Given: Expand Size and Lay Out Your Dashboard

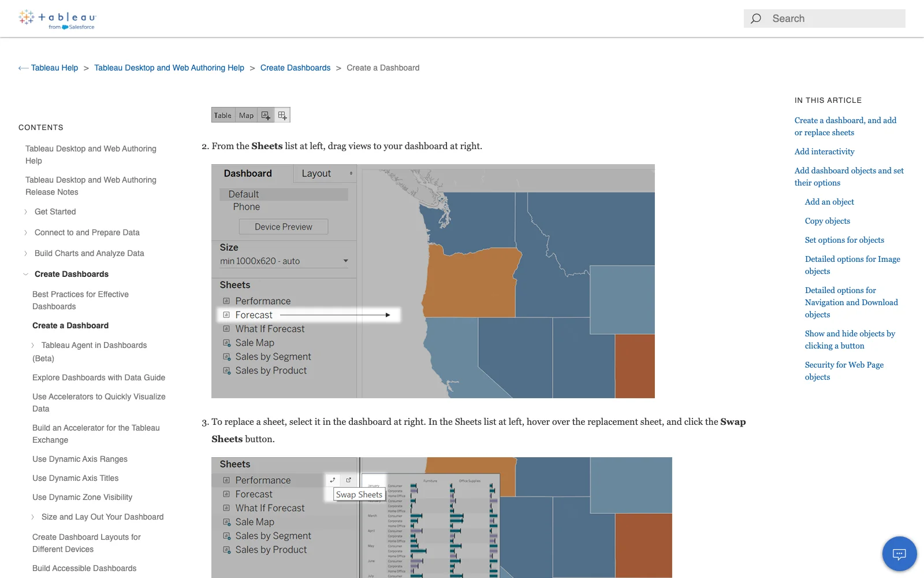Looking at the screenshot, I should [32, 517].
